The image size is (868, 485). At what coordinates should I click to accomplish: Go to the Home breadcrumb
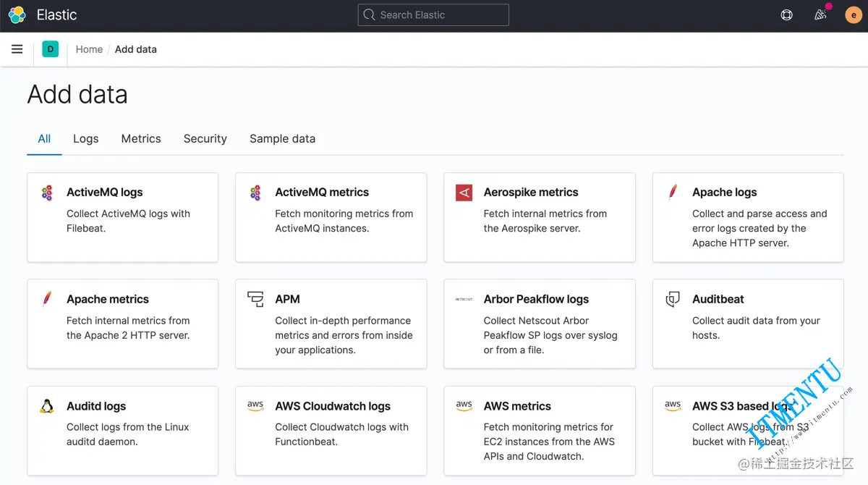[89, 49]
